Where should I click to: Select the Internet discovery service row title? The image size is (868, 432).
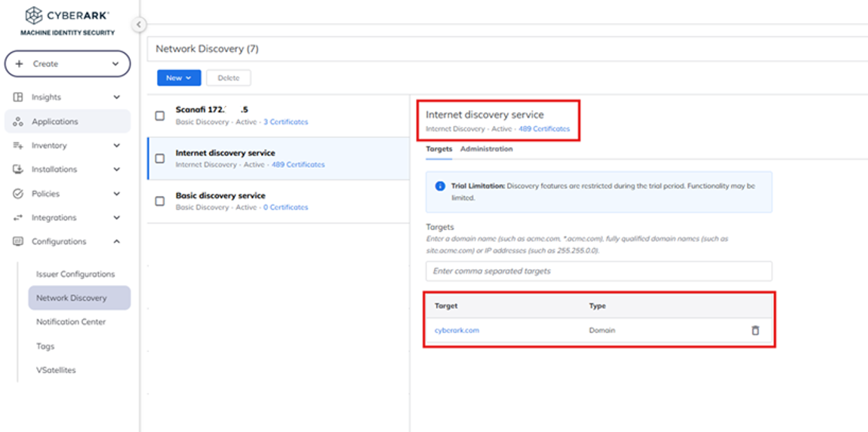point(226,152)
